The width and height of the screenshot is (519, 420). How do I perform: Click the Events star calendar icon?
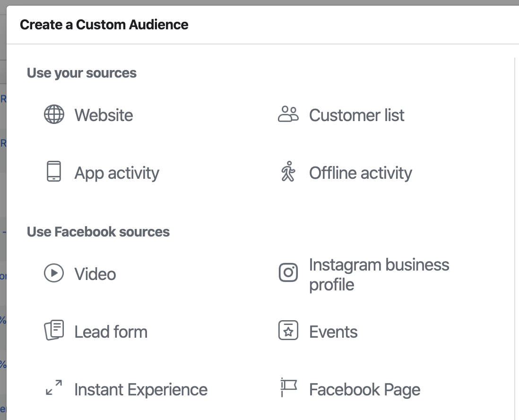tap(288, 330)
